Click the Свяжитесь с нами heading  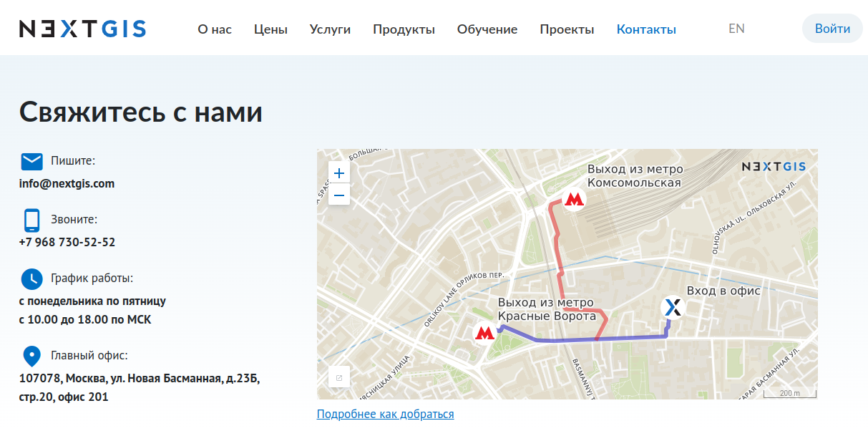coord(141,112)
